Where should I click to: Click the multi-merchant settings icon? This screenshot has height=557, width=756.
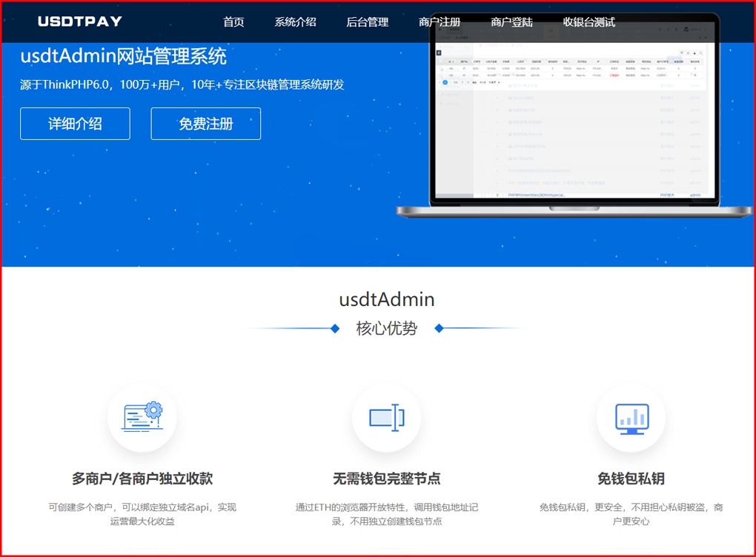coord(142,417)
